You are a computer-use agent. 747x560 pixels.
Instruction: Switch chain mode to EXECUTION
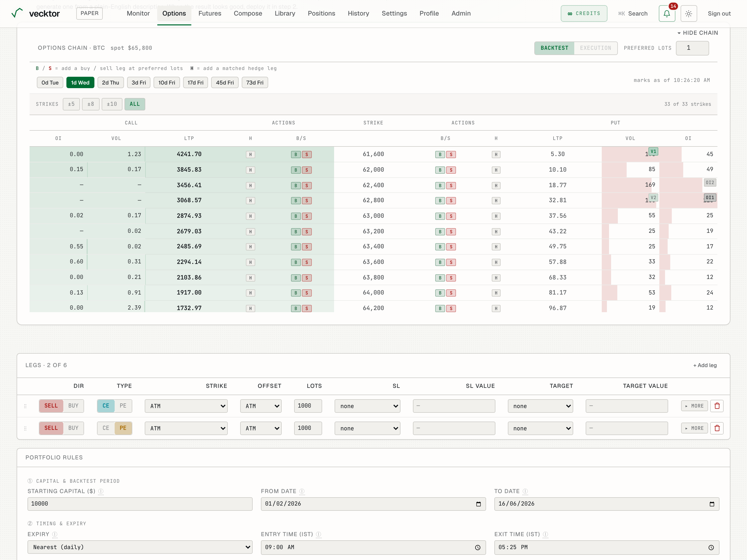595,48
